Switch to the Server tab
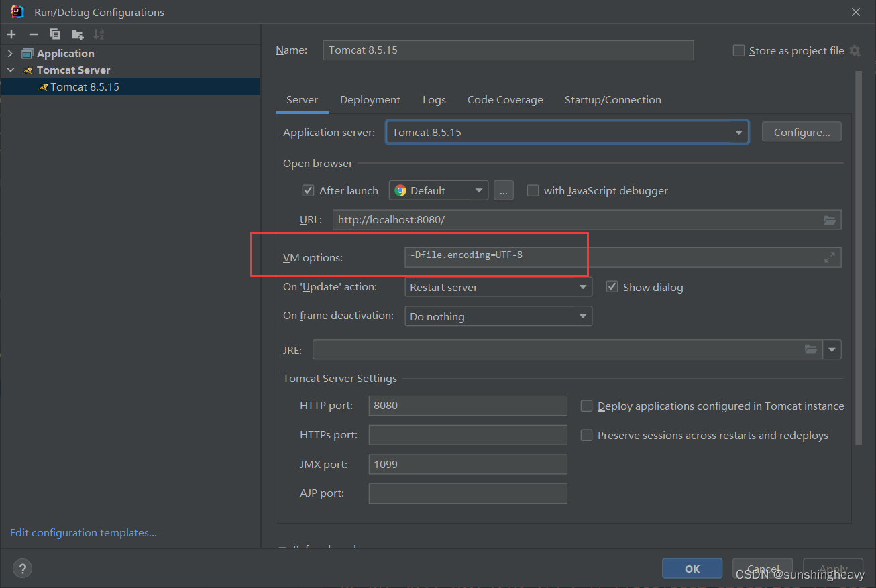This screenshot has width=876, height=588. tap(302, 99)
